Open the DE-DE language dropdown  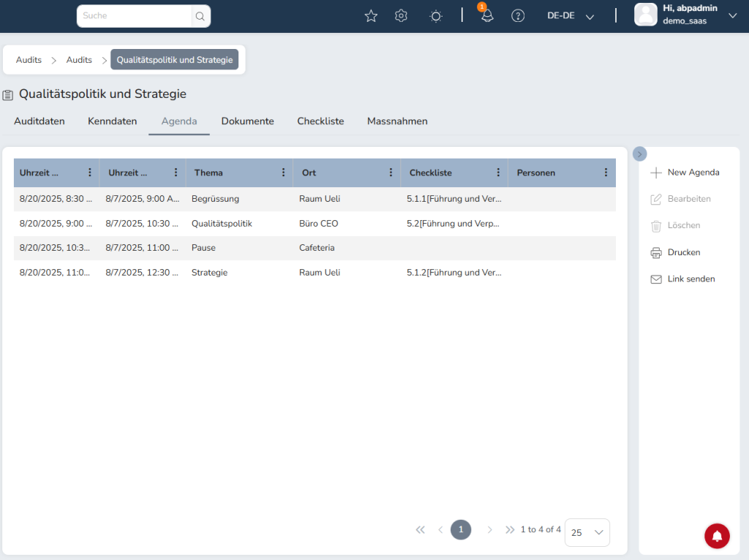[571, 16]
